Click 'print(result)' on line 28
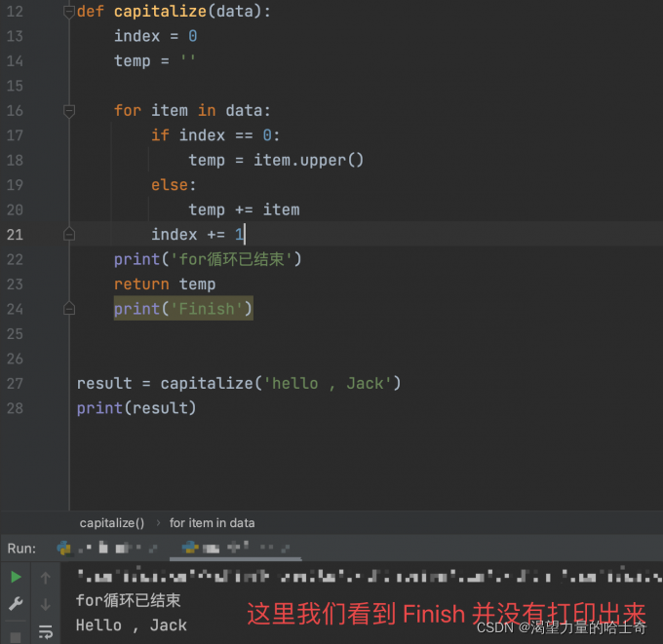 (x=136, y=408)
